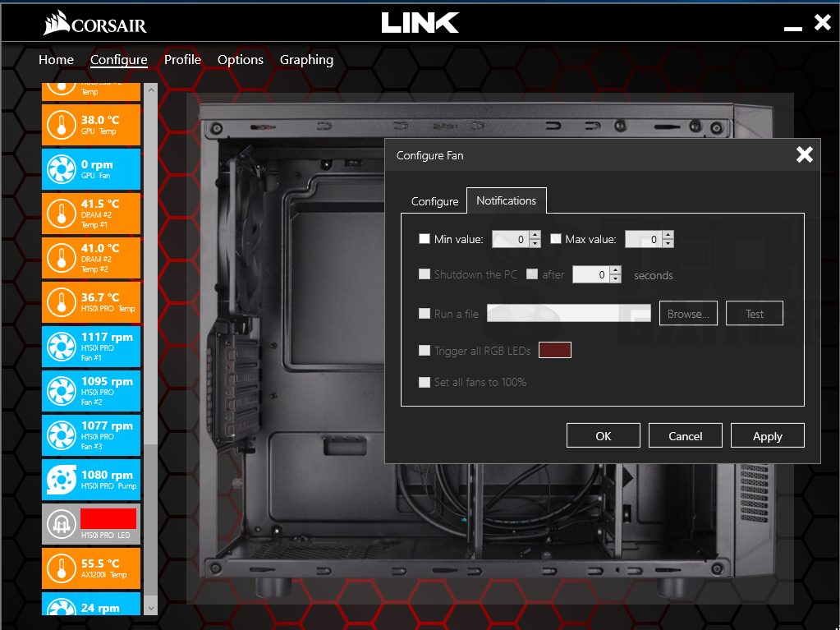This screenshot has height=630, width=840.
Task: Increase Max value with the up arrow
Action: coord(668,235)
